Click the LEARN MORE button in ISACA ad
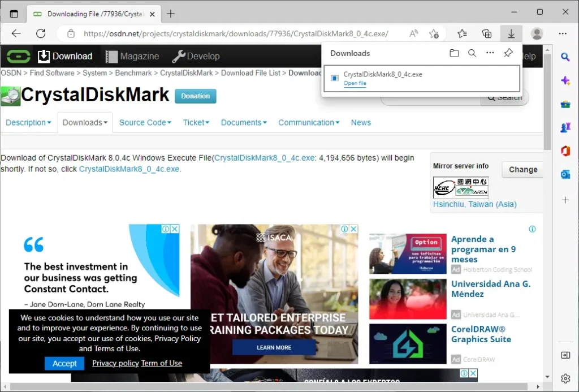Viewport: 579px width, 392px height. (274, 348)
